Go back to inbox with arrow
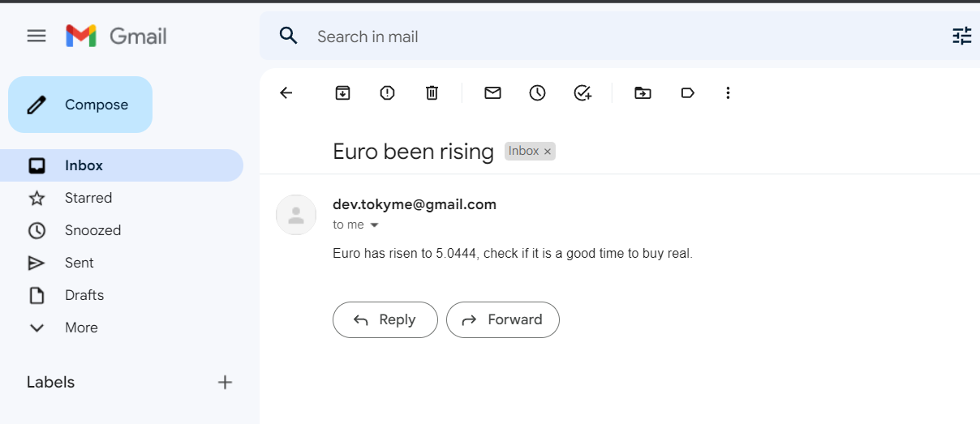The height and width of the screenshot is (424, 980). pos(286,92)
